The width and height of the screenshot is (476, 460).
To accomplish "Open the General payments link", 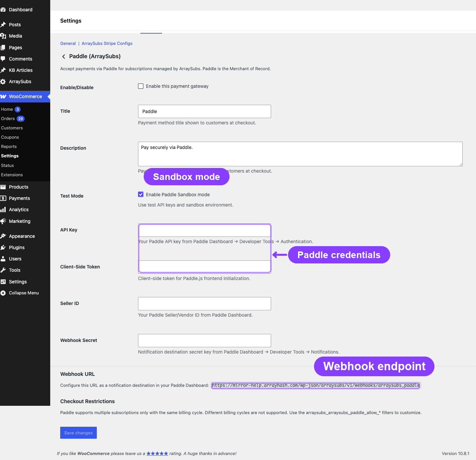I will 68,44.
